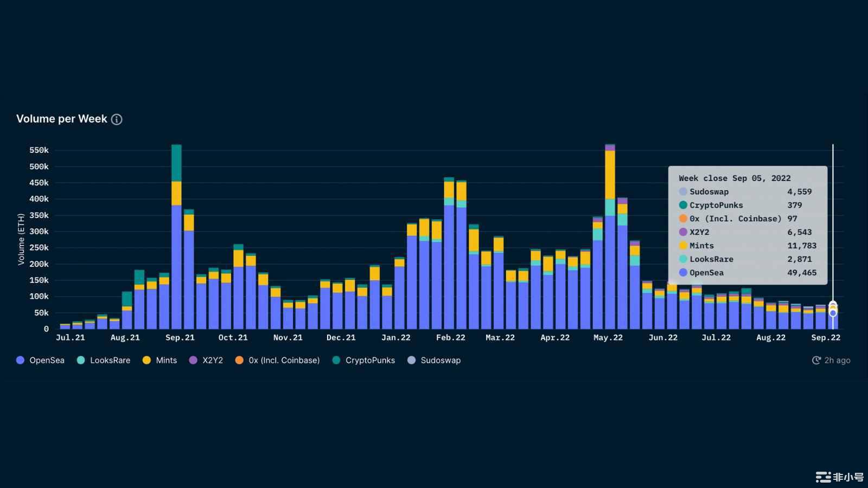Viewport: 868px width, 488px height.
Task: Click the info icon beside Volume per Week
Action: click(117, 119)
